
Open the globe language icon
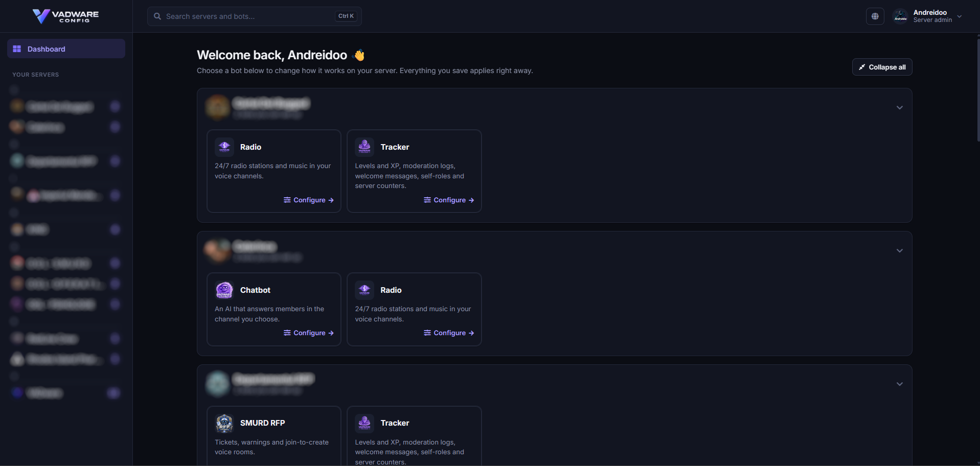[875, 16]
